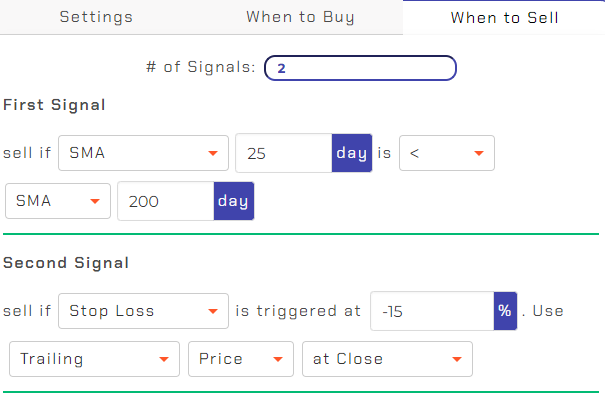Image resolution: width=605 pixels, height=407 pixels.
Task: Expand the Price dropdown
Action: pyautogui.click(x=241, y=359)
